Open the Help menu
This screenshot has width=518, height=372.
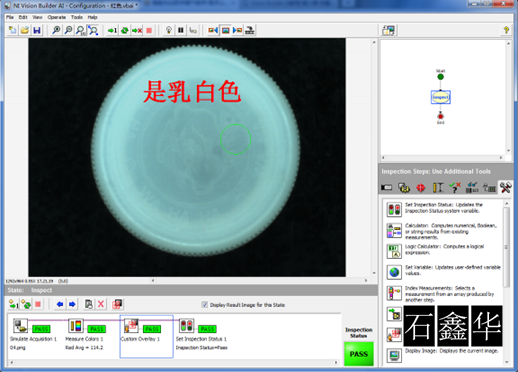[92, 17]
